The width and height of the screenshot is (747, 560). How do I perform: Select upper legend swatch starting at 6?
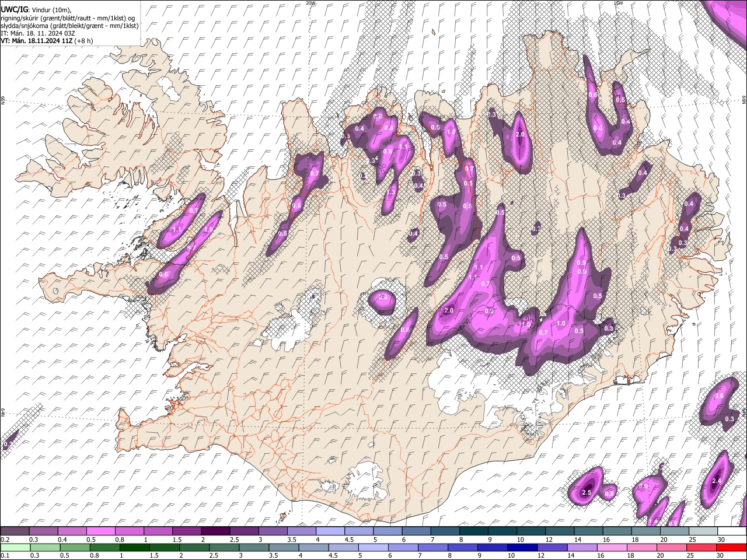415,531
